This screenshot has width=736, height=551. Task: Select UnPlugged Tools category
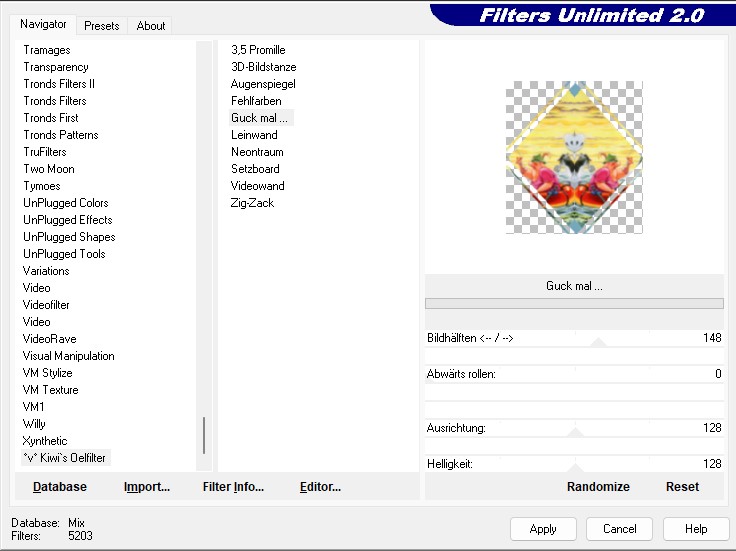tap(64, 254)
